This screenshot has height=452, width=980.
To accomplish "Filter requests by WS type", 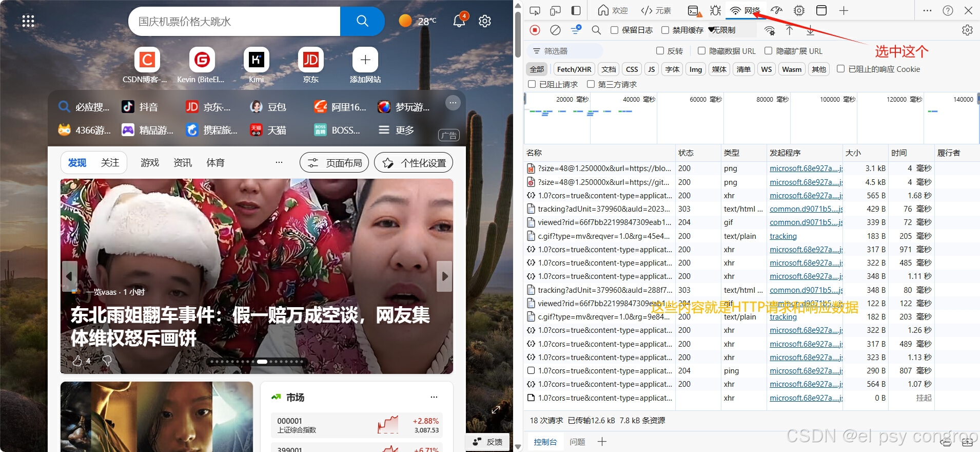I will click(x=767, y=69).
